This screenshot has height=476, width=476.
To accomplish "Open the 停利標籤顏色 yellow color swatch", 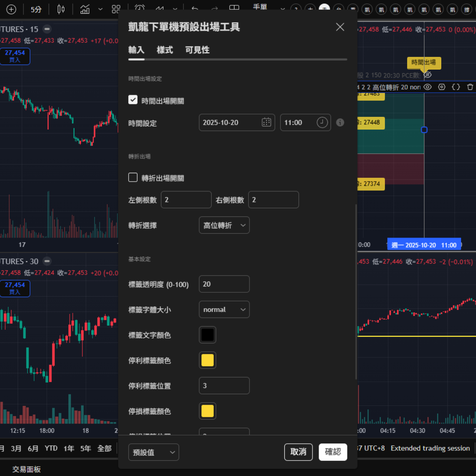I will (x=208, y=361).
